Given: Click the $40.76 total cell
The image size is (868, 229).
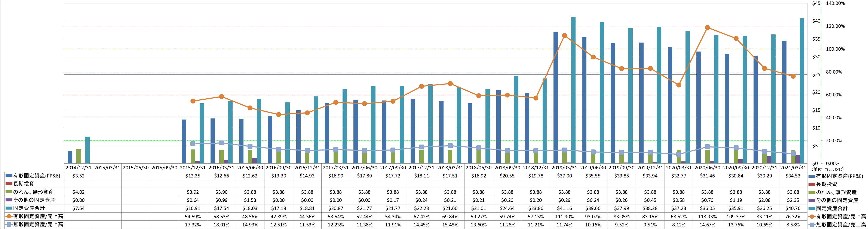Looking at the screenshot, I should point(793,208).
